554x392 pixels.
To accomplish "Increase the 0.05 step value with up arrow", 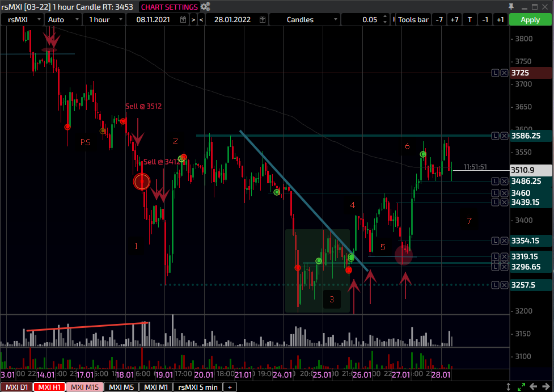I will pos(385,17).
